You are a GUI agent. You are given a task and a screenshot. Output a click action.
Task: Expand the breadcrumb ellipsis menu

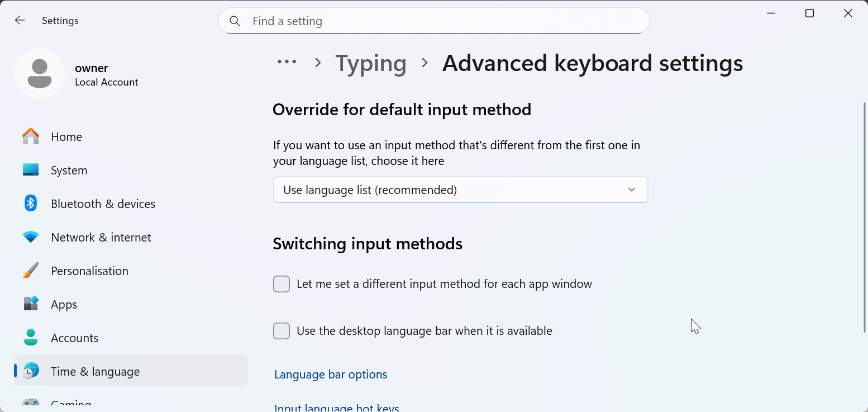point(287,62)
